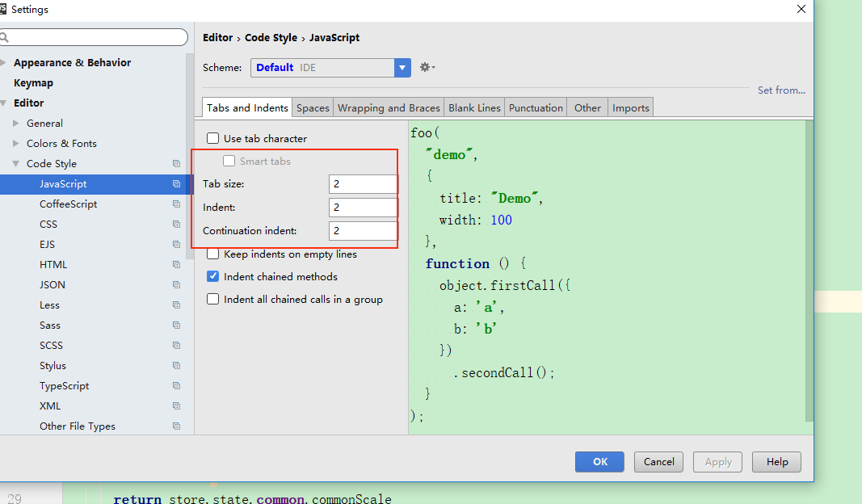Select JSON code style
The height and width of the screenshot is (504, 862).
click(53, 284)
